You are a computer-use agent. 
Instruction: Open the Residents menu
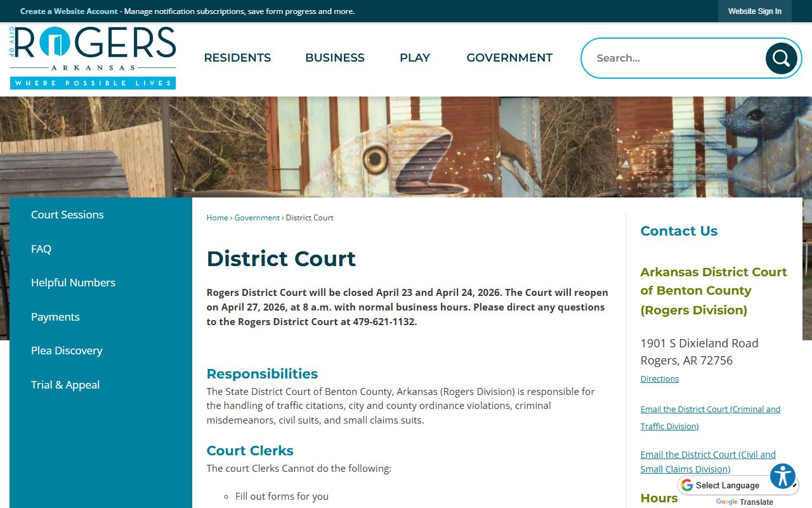pyautogui.click(x=237, y=58)
